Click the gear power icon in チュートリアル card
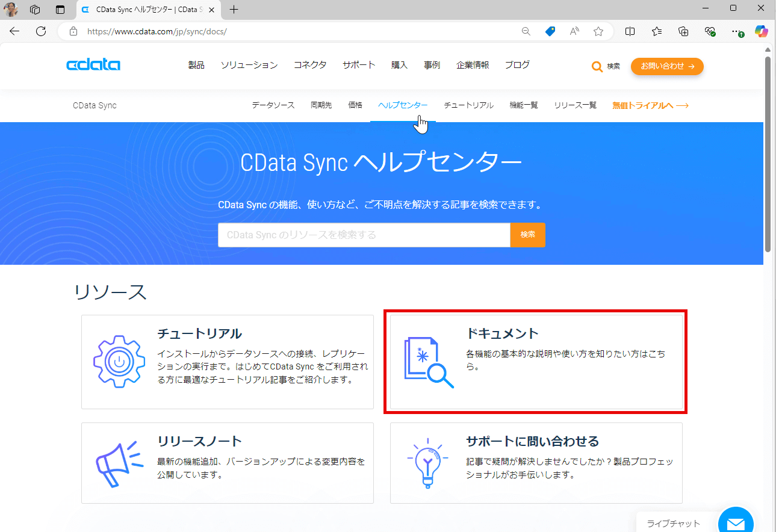This screenshot has height=532, width=776. [x=119, y=362]
